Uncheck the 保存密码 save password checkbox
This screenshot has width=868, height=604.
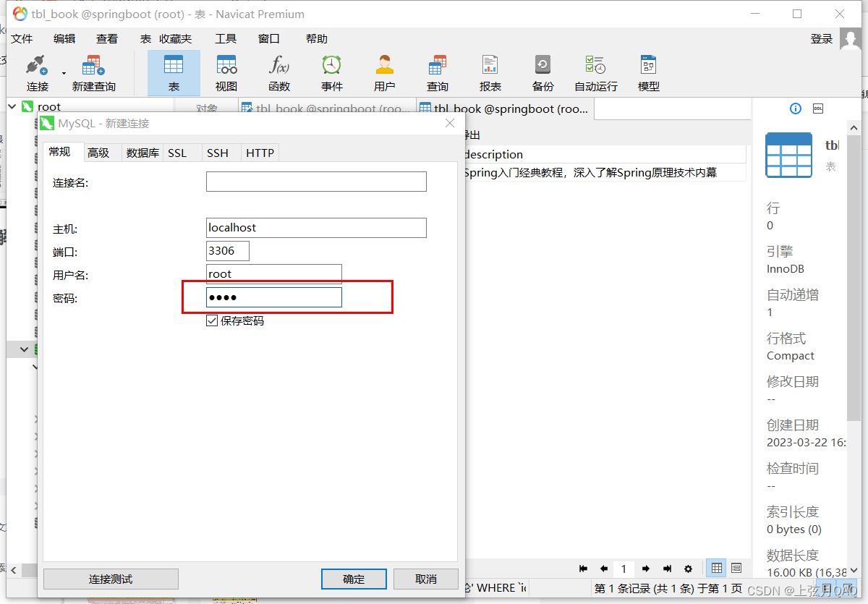click(212, 320)
